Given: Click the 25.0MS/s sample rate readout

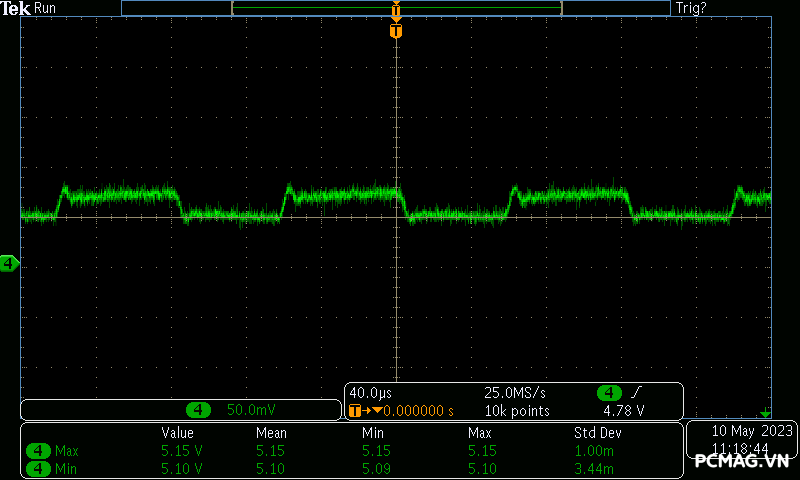Looking at the screenshot, I should point(516,392).
